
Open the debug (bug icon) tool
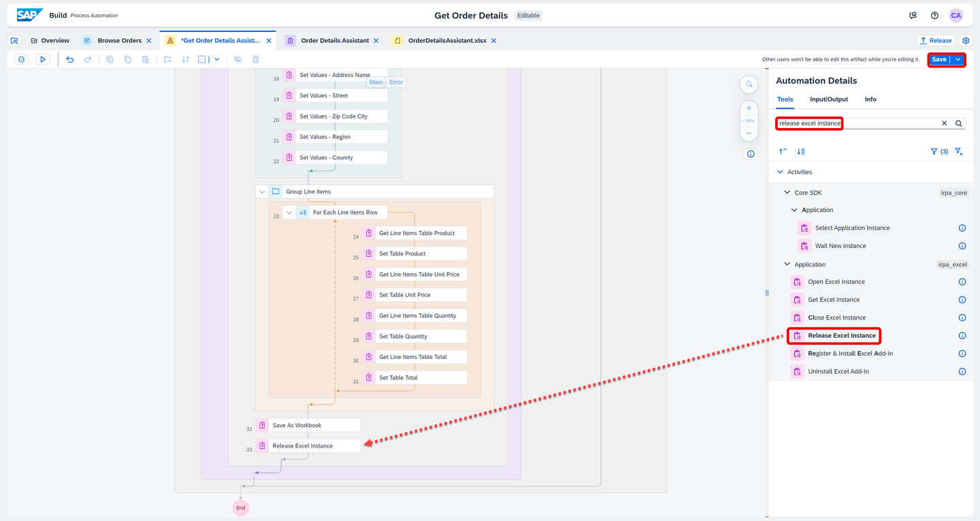[x=22, y=59]
